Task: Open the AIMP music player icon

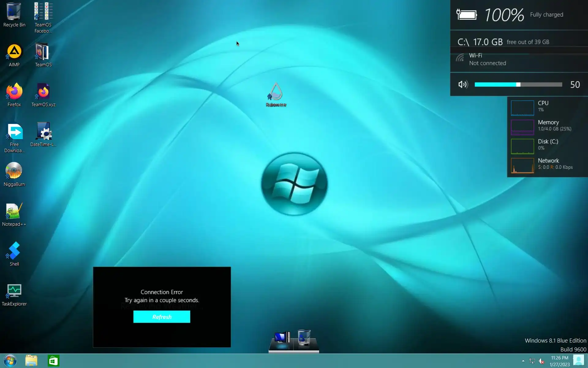Action: tap(14, 52)
